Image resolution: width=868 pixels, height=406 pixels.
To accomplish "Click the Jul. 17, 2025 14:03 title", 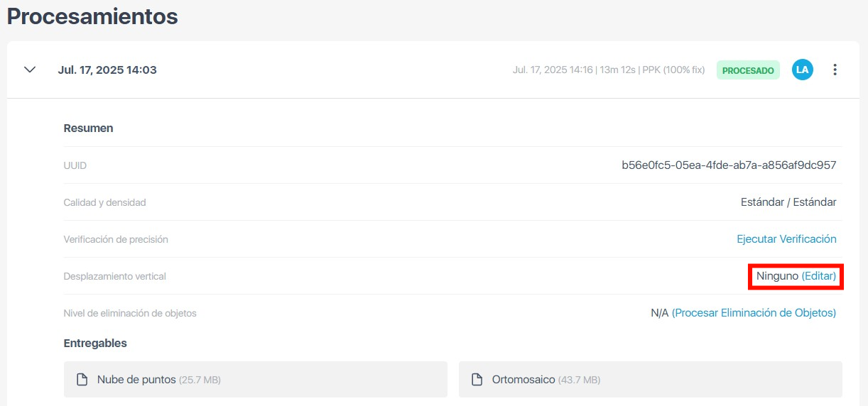I will tap(107, 70).
